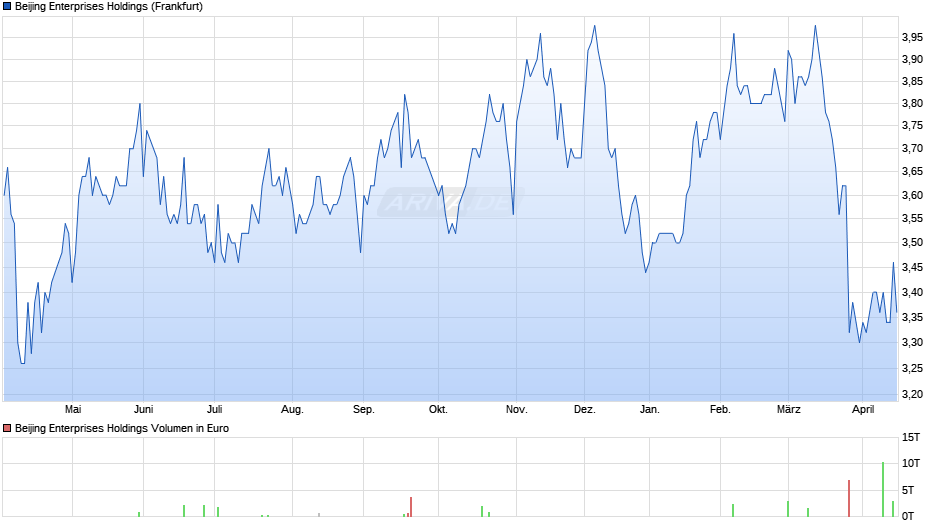Click the 'Feb.' month label
The height and width of the screenshot is (526, 940).
(x=720, y=409)
